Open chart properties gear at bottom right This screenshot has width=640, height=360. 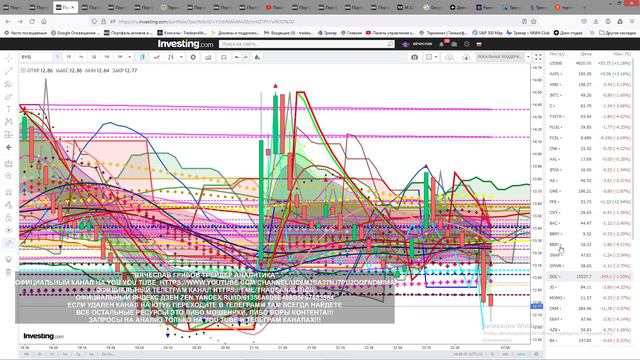(x=536, y=354)
